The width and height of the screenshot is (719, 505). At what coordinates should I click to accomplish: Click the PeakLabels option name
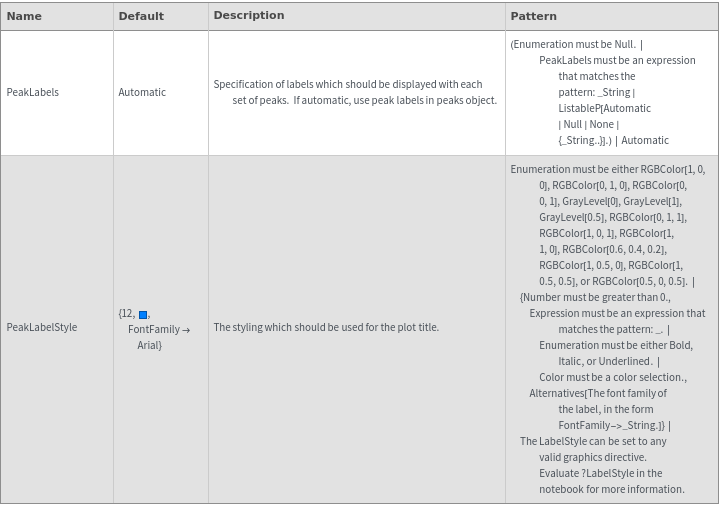tap(33, 92)
